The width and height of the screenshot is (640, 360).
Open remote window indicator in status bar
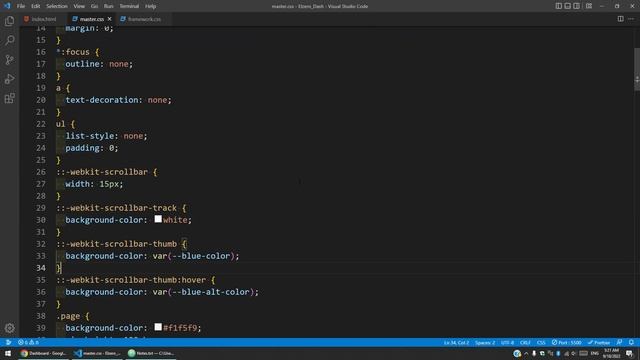pyautogui.click(x=8, y=342)
